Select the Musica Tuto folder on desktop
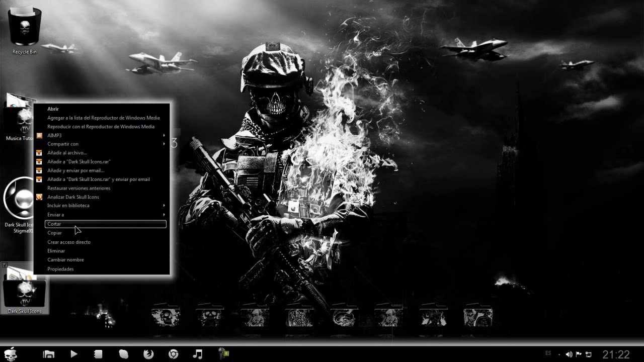The image size is (644, 362). point(19,117)
